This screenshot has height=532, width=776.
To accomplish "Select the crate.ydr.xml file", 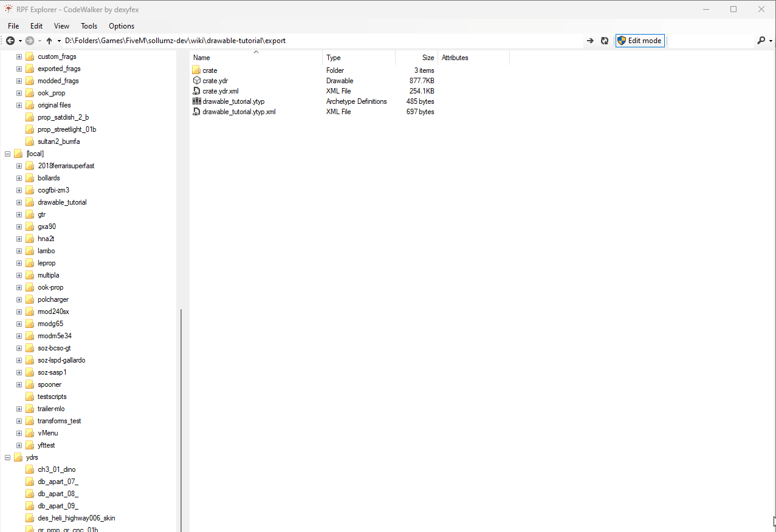I will 220,91.
